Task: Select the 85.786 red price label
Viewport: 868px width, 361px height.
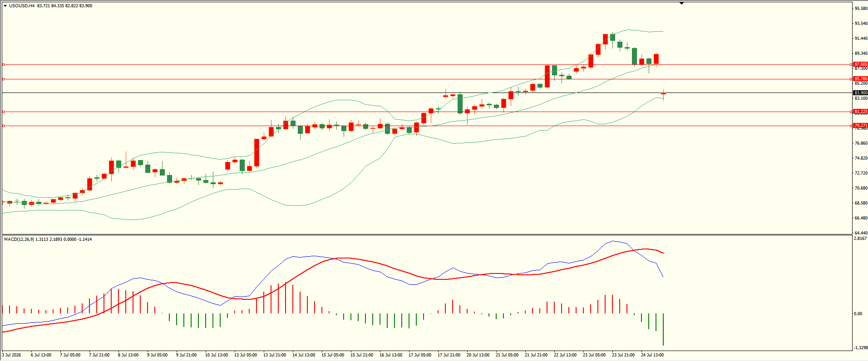Action: pyautogui.click(x=861, y=79)
